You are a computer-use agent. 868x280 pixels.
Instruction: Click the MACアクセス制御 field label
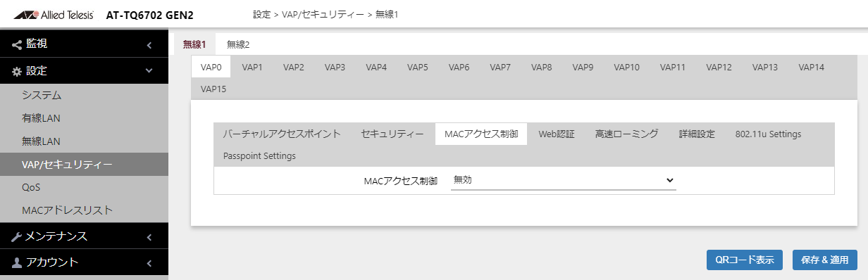(401, 181)
